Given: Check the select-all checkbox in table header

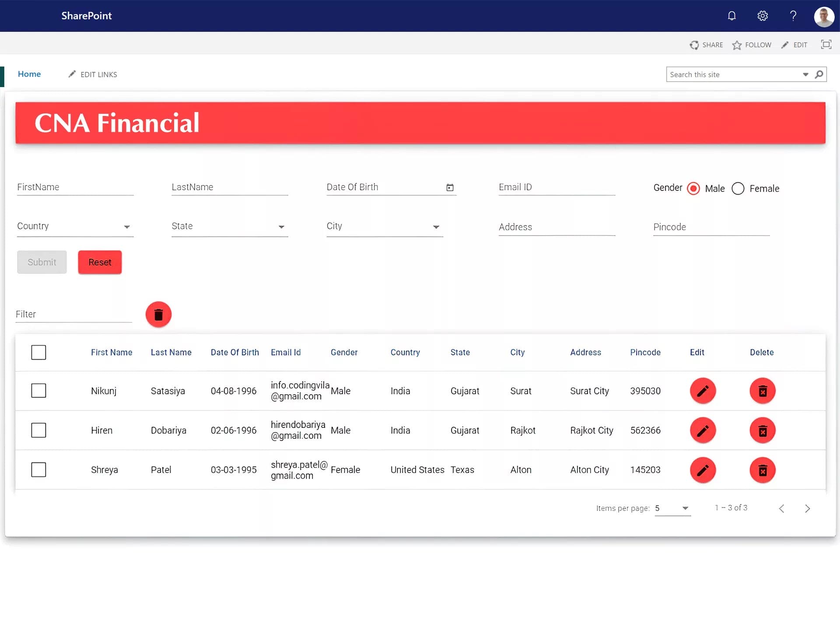Looking at the screenshot, I should [38, 352].
